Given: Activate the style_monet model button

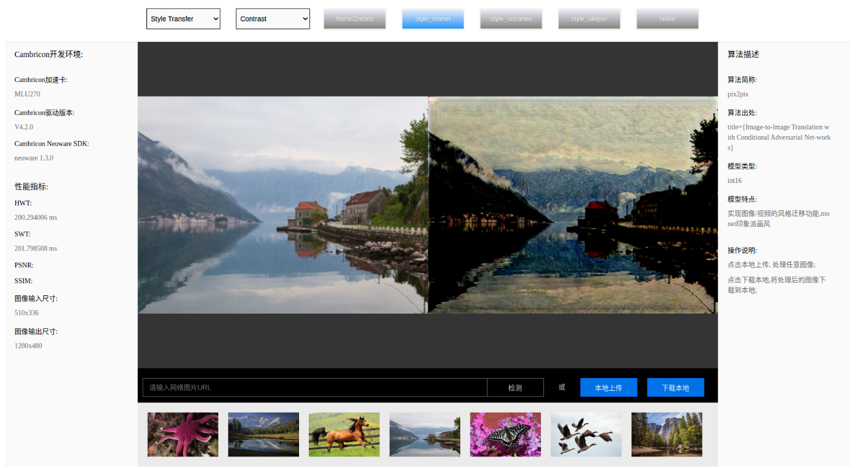Looking at the screenshot, I should point(432,19).
